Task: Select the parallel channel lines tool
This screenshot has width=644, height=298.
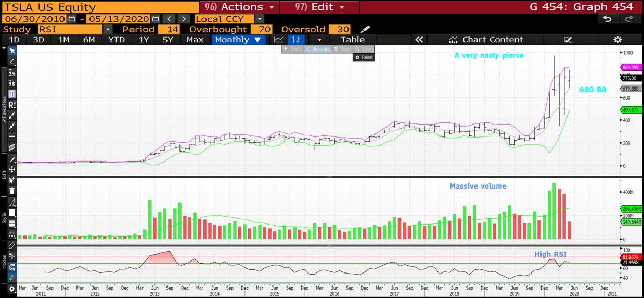Action: 11,147
